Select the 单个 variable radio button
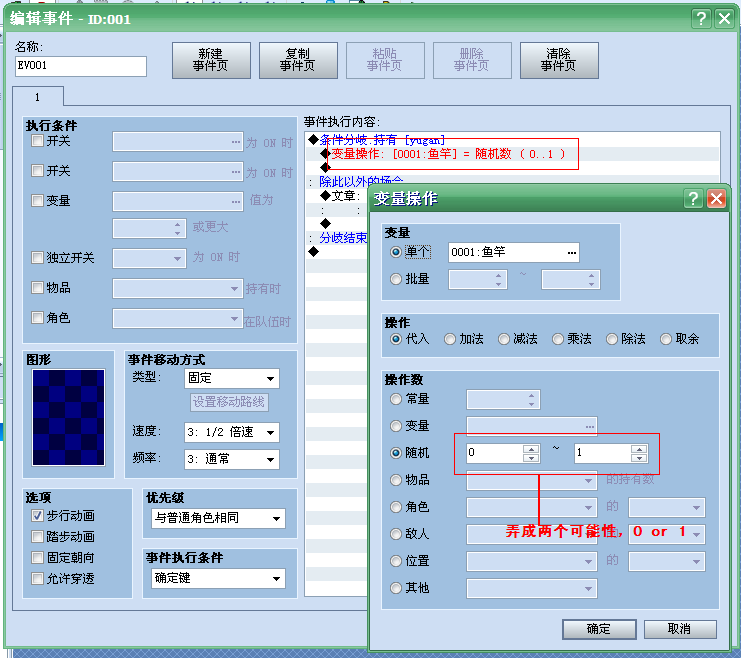Viewport: 741px width, 658px height. coord(396,252)
